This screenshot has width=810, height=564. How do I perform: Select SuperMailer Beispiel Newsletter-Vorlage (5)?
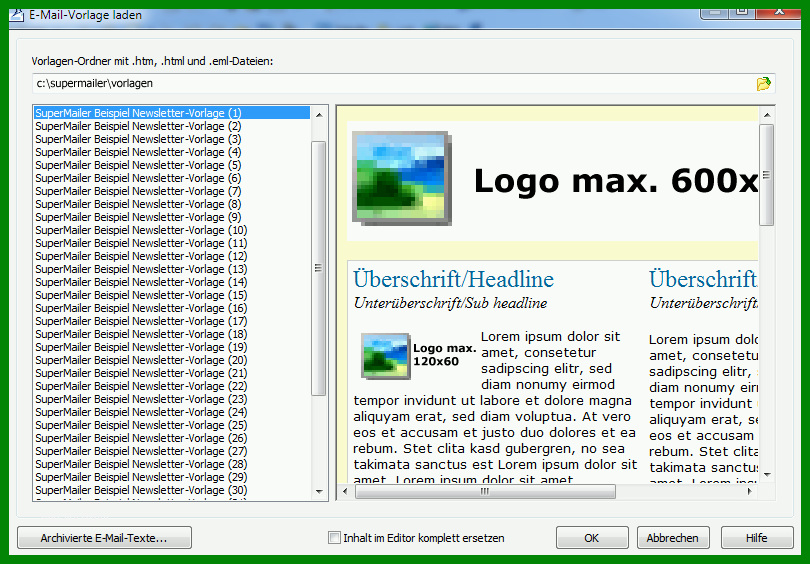click(172, 165)
